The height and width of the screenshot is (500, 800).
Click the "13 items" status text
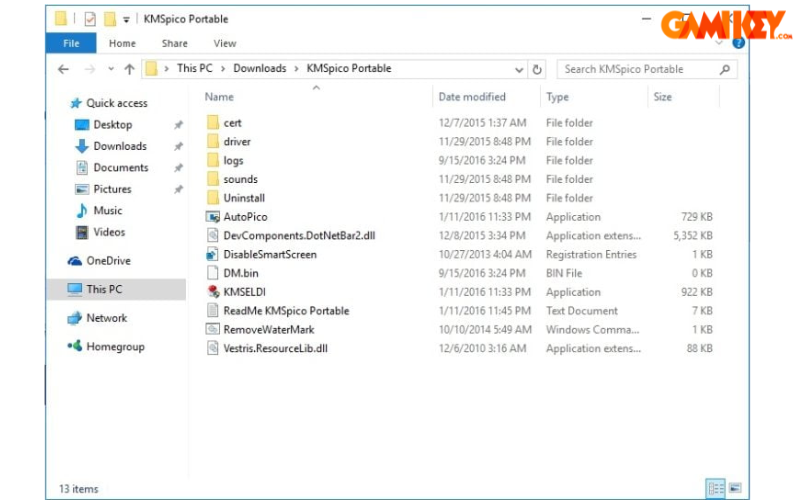(79, 489)
